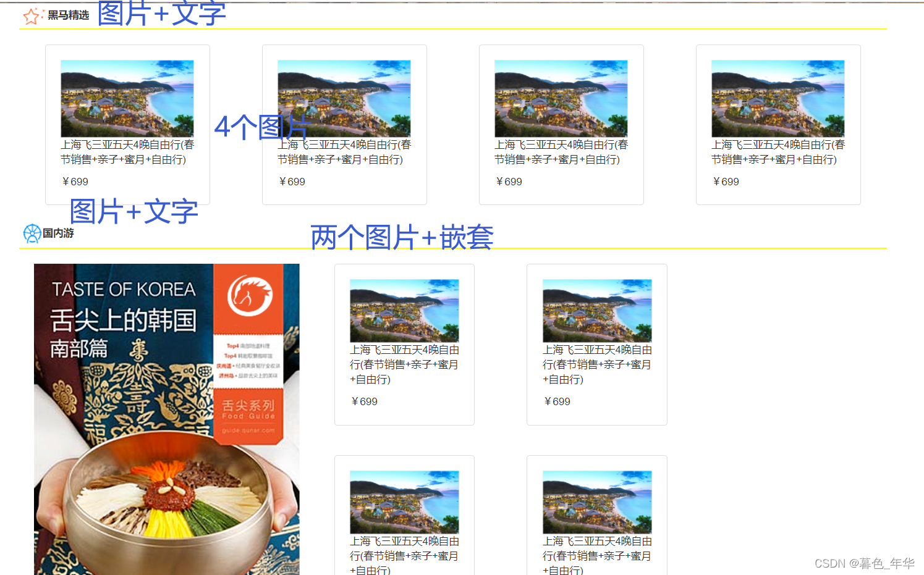Click the upper-right 国内游 card title text
Image resolution: width=924 pixels, height=575 pixels.
coord(597,364)
